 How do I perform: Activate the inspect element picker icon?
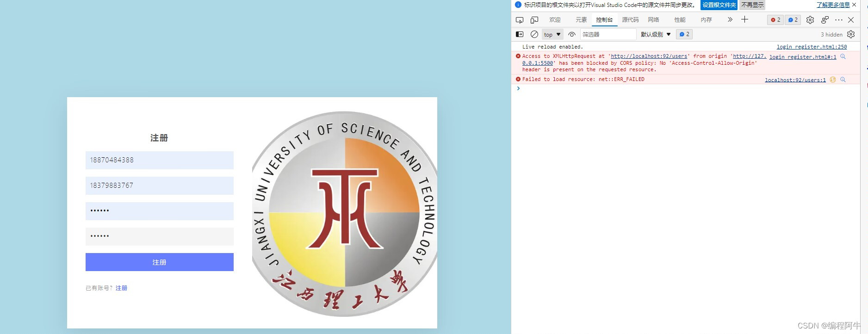click(520, 20)
